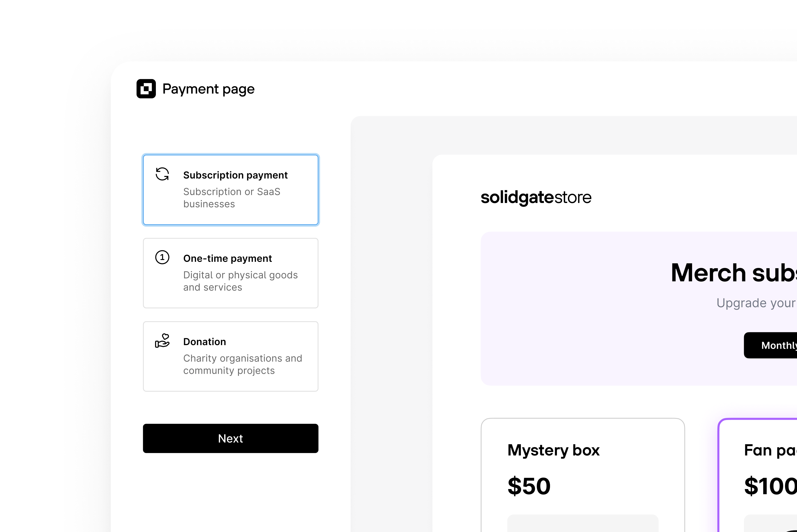Choose the Donation option
The width and height of the screenshot is (797, 532).
(231, 355)
